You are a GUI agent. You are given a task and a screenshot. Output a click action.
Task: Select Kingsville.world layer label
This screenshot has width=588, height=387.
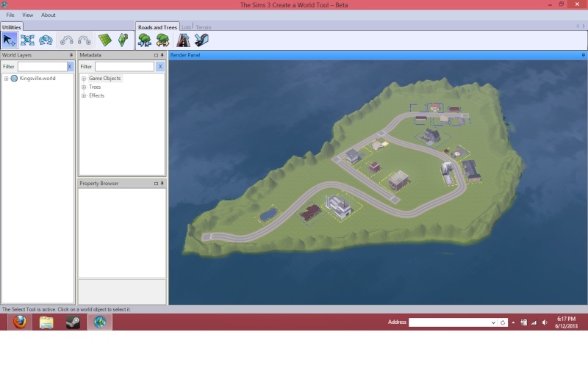pyautogui.click(x=37, y=79)
